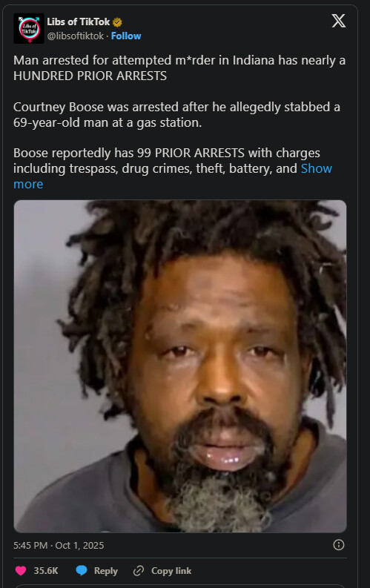Click the blue speech bubble reply icon
This screenshot has height=588, width=370.
coord(82,571)
